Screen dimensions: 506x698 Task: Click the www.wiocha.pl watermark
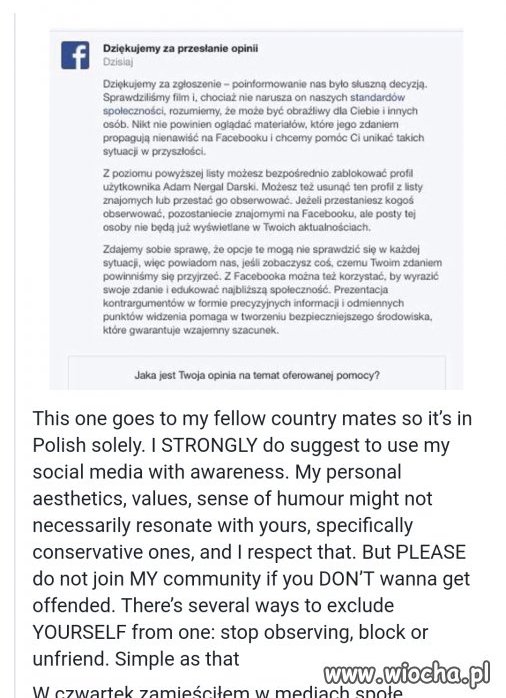[407, 673]
